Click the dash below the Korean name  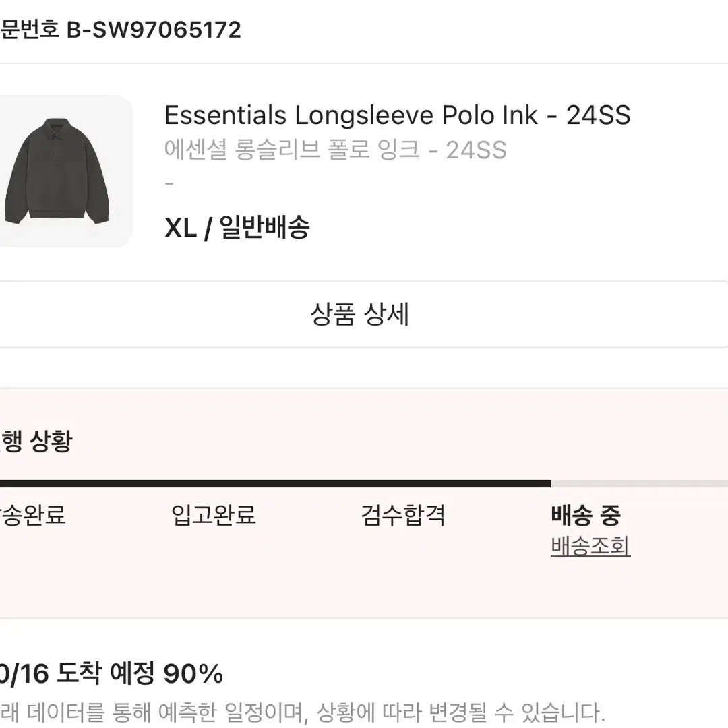[x=169, y=184]
